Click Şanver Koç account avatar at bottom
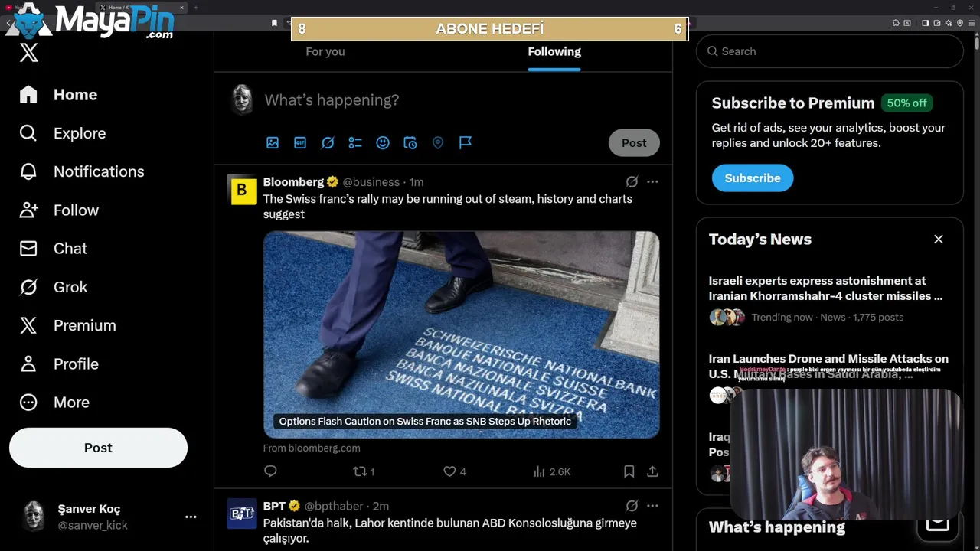 [33, 517]
